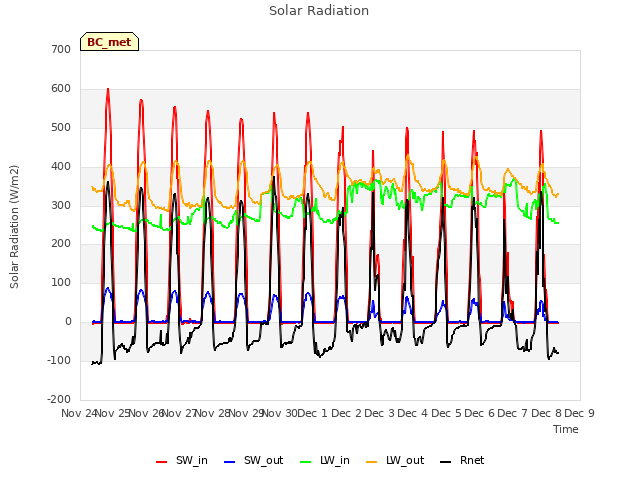640x480 pixels.
Task: Select the LW_in legend entry
Action: pyautogui.click(x=325, y=460)
